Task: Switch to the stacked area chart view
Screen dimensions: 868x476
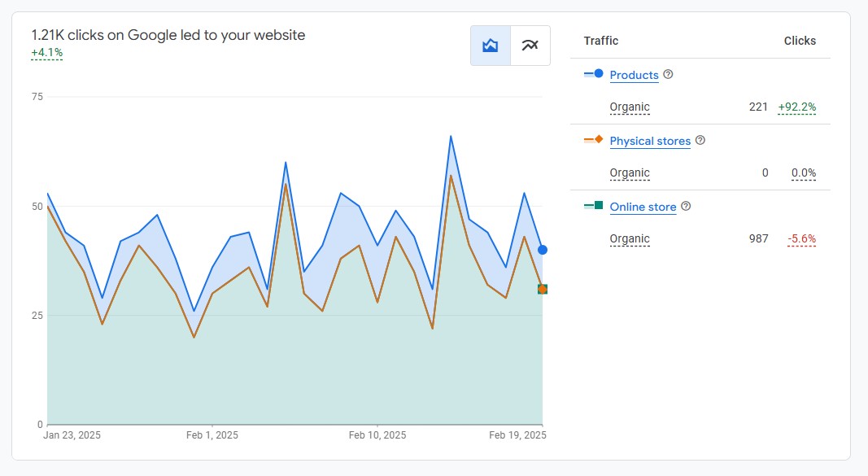Action: pyautogui.click(x=490, y=46)
